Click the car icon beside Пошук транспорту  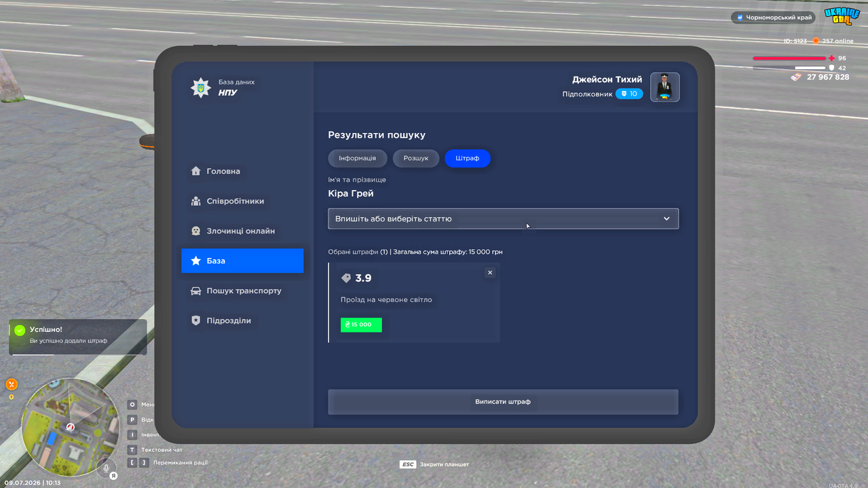(x=196, y=290)
